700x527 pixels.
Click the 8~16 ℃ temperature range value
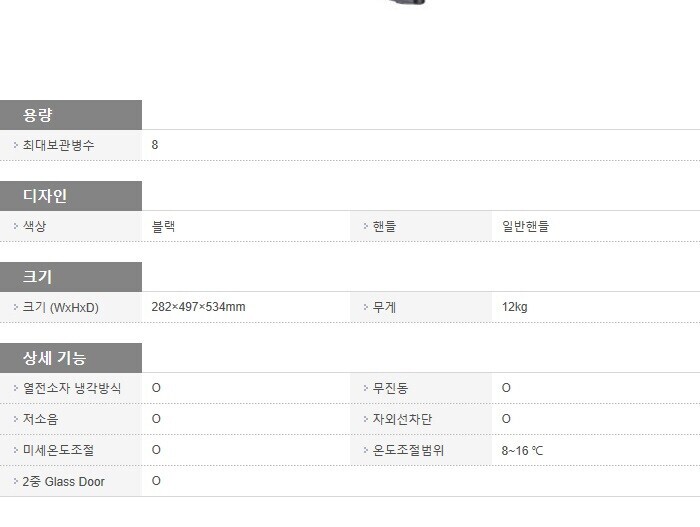522,450
